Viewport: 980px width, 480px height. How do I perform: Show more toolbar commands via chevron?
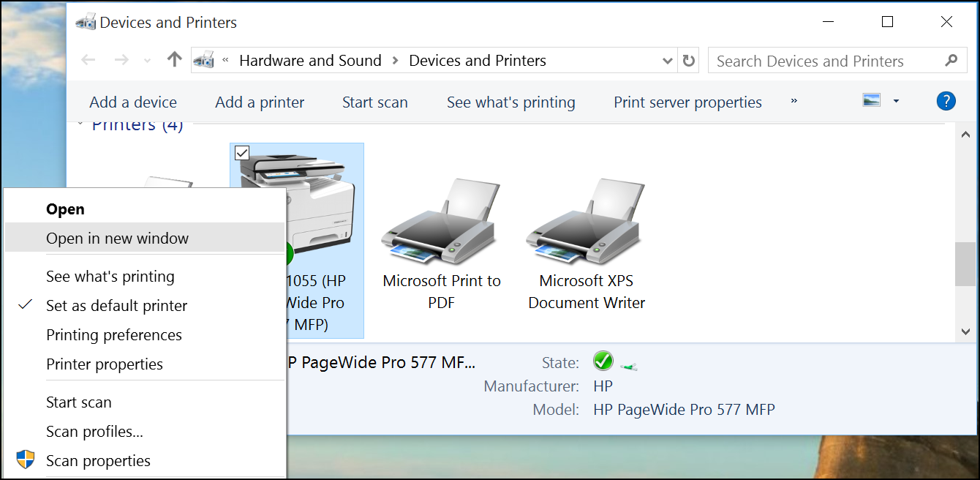794,101
